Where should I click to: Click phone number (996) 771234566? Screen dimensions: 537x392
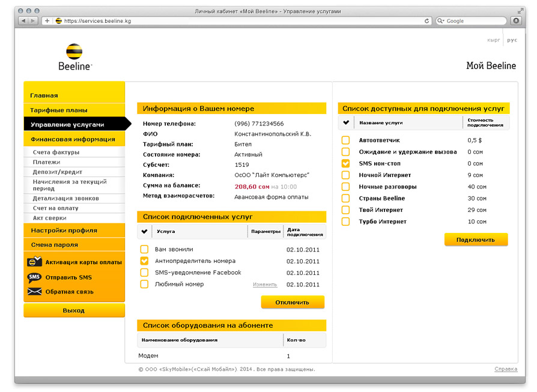(x=259, y=124)
